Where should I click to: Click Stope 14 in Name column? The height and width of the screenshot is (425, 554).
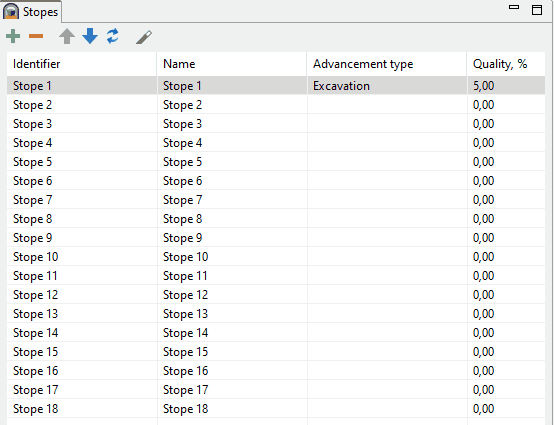click(x=232, y=333)
